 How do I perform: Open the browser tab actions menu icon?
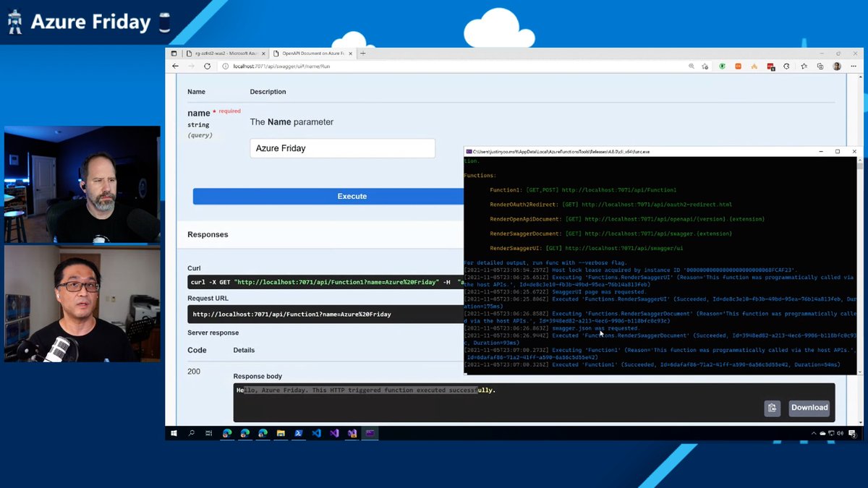pos(174,53)
